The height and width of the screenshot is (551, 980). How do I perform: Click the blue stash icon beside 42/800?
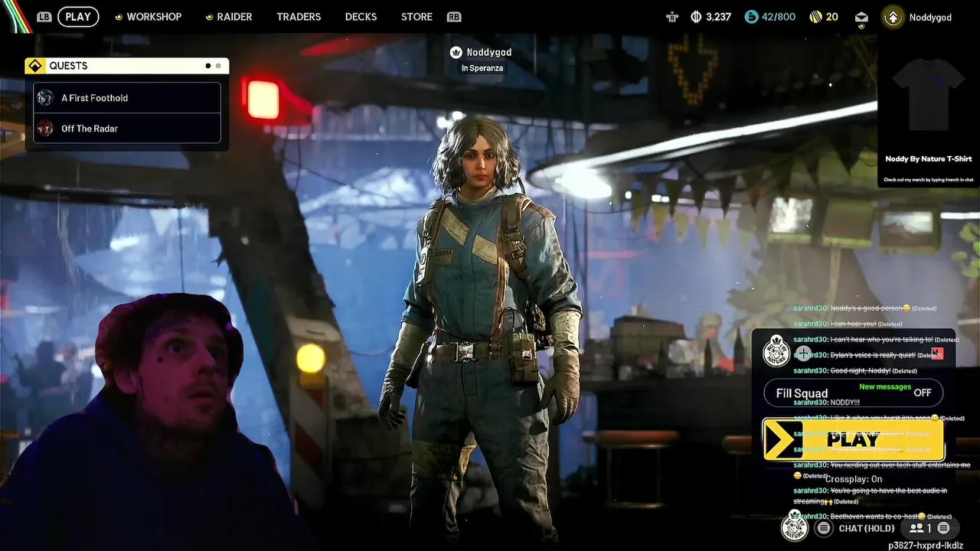[751, 17]
